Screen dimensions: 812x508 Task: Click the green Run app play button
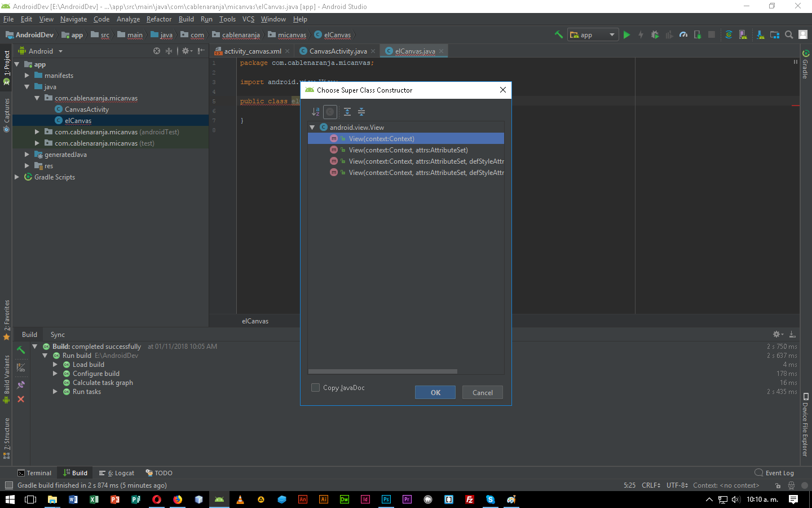pyautogui.click(x=626, y=34)
